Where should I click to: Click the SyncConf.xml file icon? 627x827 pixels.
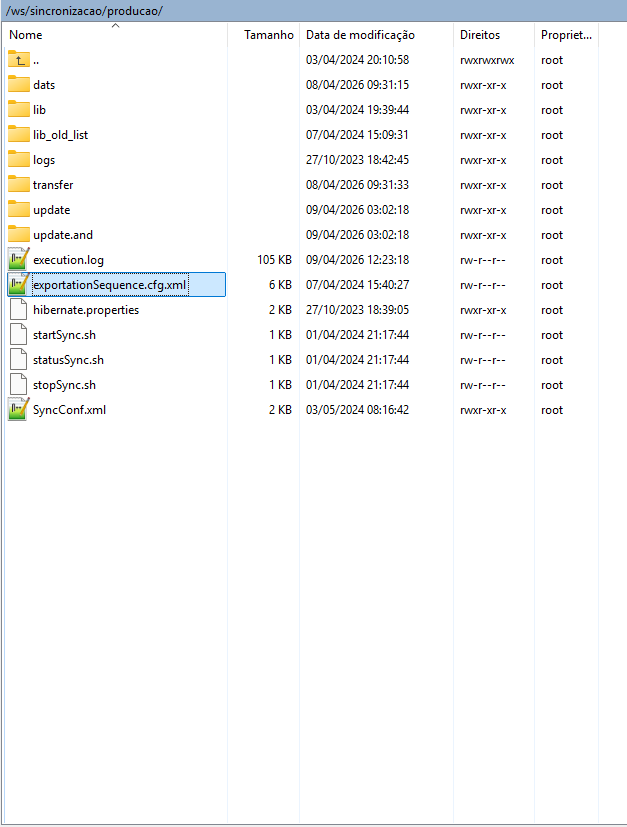pos(19,410)
